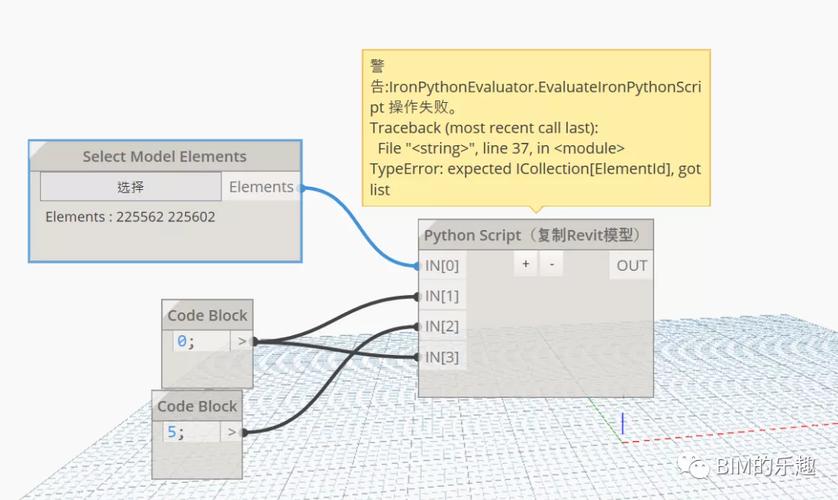Select the title of the Code Block with 5;
The width and height of the screenshot is (838, 500).
197,406
